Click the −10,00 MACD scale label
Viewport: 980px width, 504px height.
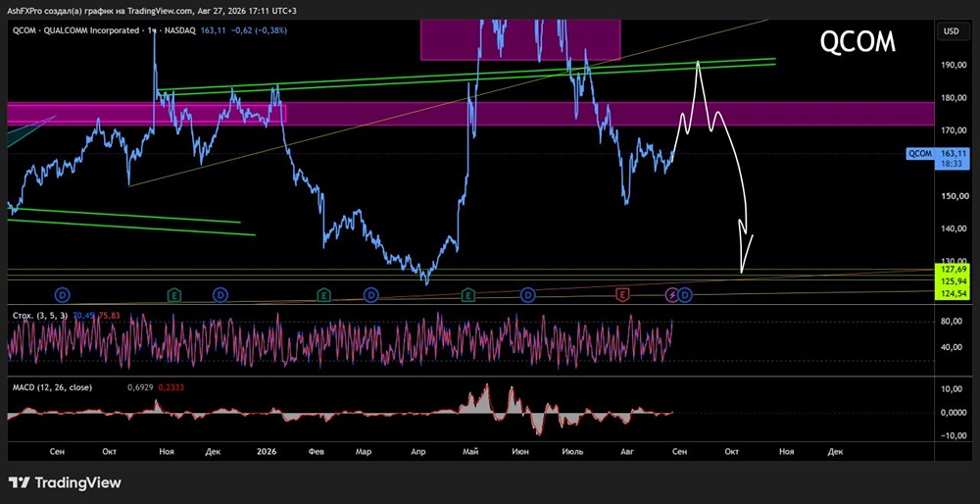point(955,436)
